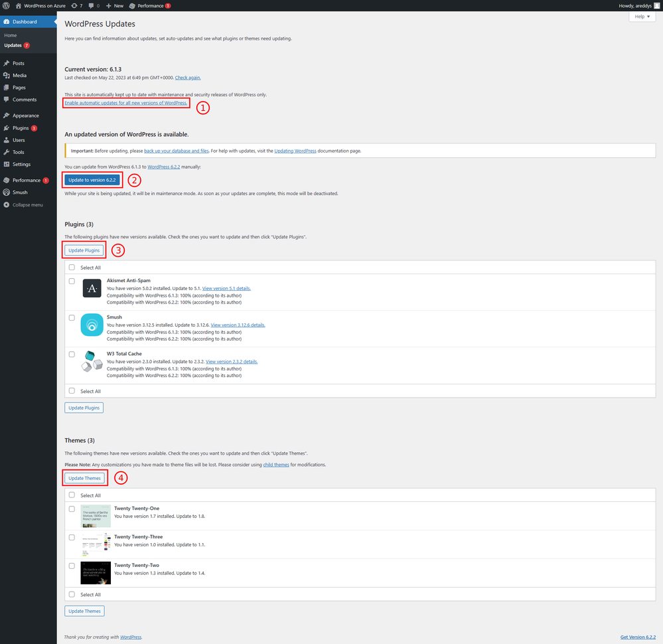Click the Twenty Twenty-Two theme thumbnail
The height and width of the screenshot is (644, 663).
point(96,573)
